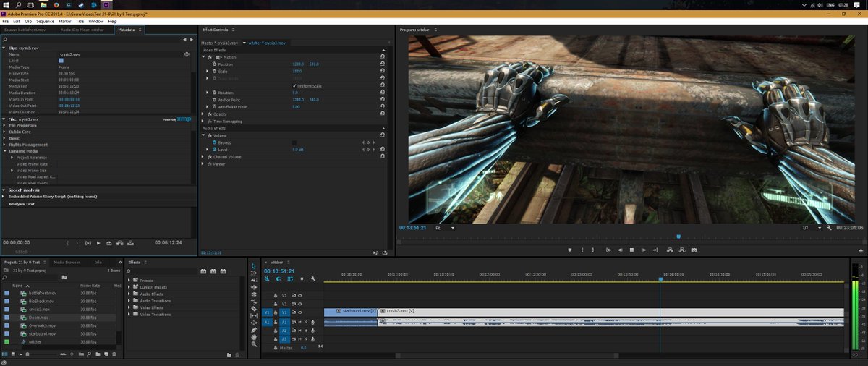This screenshot has width=868, height=366.
Task: Click Export Frame camera icon in Program monitor
Action: click(x=694, y=250)
